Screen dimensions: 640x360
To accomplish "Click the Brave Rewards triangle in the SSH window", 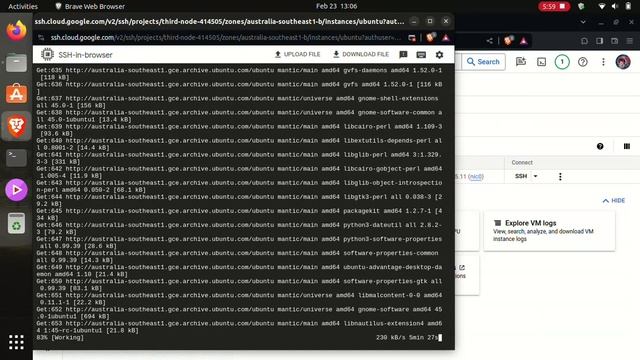I will [x=446, y=38].
